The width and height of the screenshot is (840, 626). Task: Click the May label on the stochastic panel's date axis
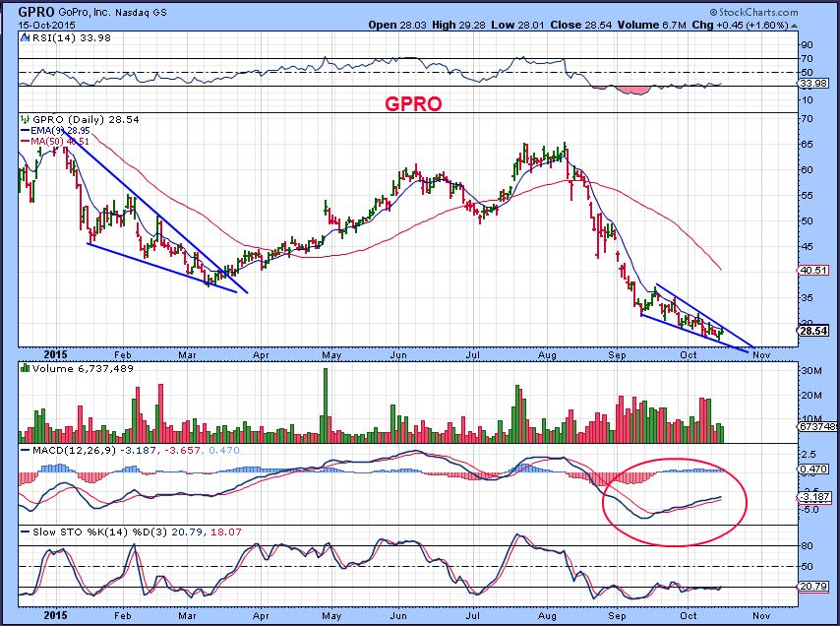pos(331,616)
